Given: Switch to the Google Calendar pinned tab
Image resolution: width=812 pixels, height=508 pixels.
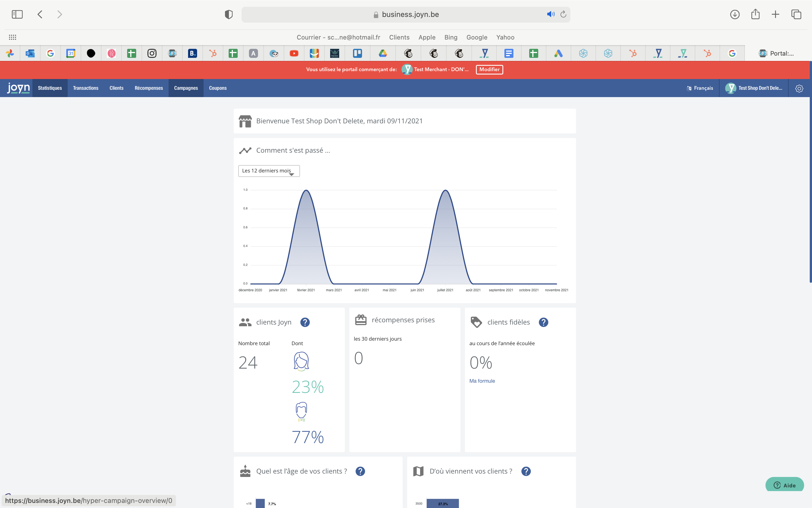Looking at the screenshot, I should point(70,53).
